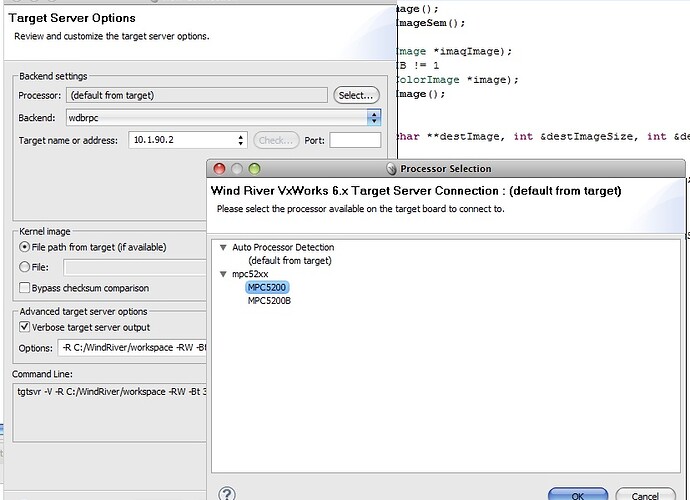The image size is (690, 500).
Task: Select (default from target) tree item
Action: (x=290, y=261)
